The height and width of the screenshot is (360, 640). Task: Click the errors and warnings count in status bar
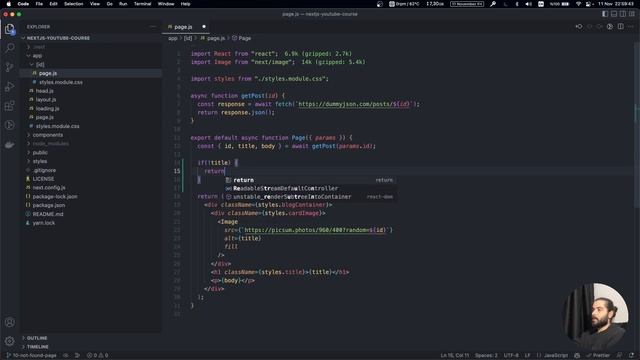click(98, 356)
